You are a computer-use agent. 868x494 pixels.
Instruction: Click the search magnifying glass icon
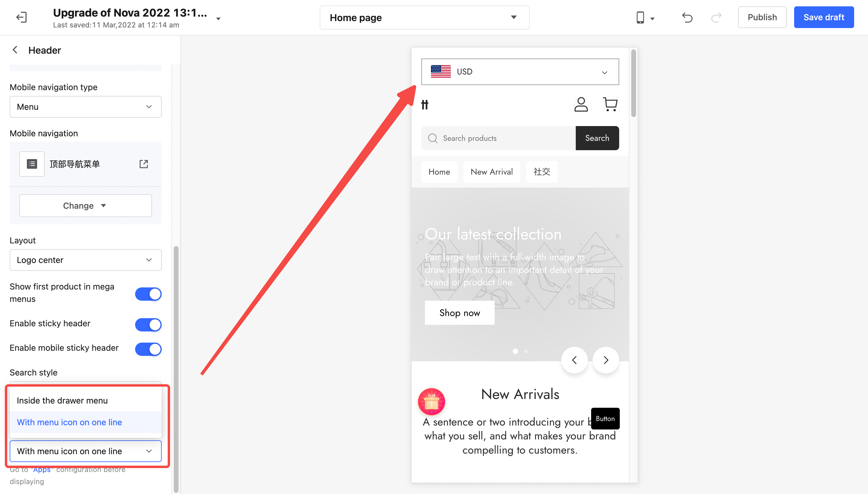(433, 138)
